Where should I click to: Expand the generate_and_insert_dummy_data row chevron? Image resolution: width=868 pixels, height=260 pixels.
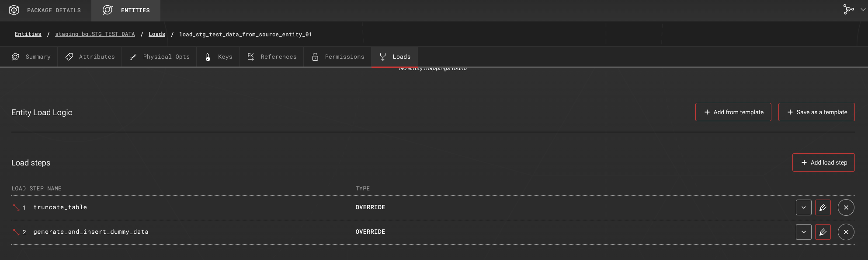pyautogui.click(x=803, y=232)
